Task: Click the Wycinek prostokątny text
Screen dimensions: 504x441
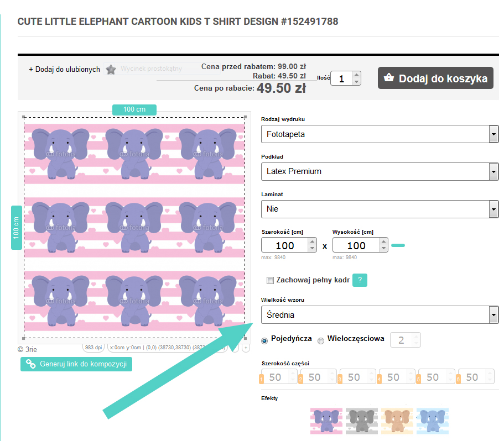Action: (x=151, y=69)
